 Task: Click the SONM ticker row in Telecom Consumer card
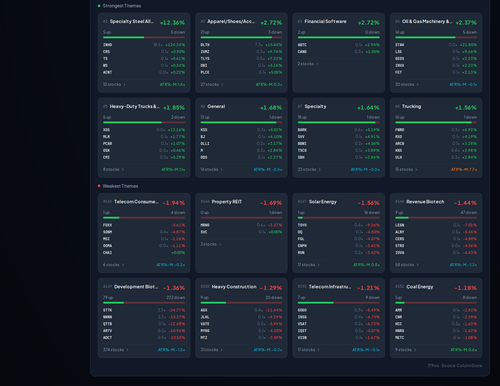tap(144, 232)
